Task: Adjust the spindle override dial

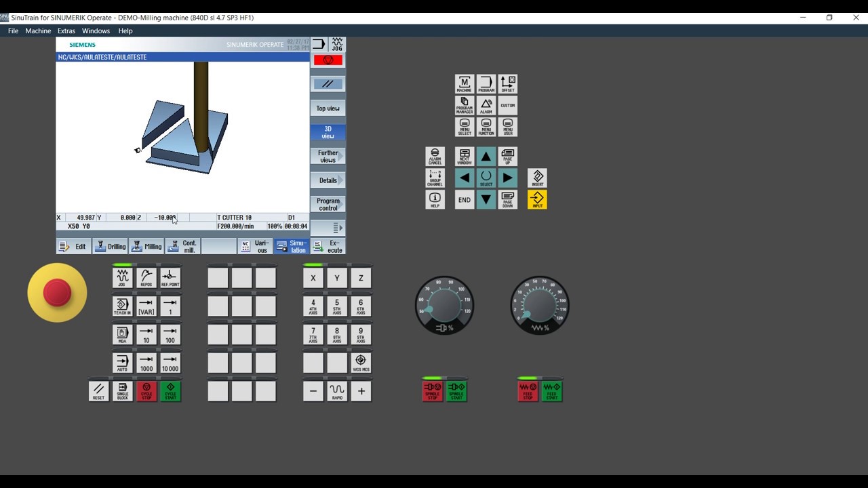Action: [x=444, y=305]
